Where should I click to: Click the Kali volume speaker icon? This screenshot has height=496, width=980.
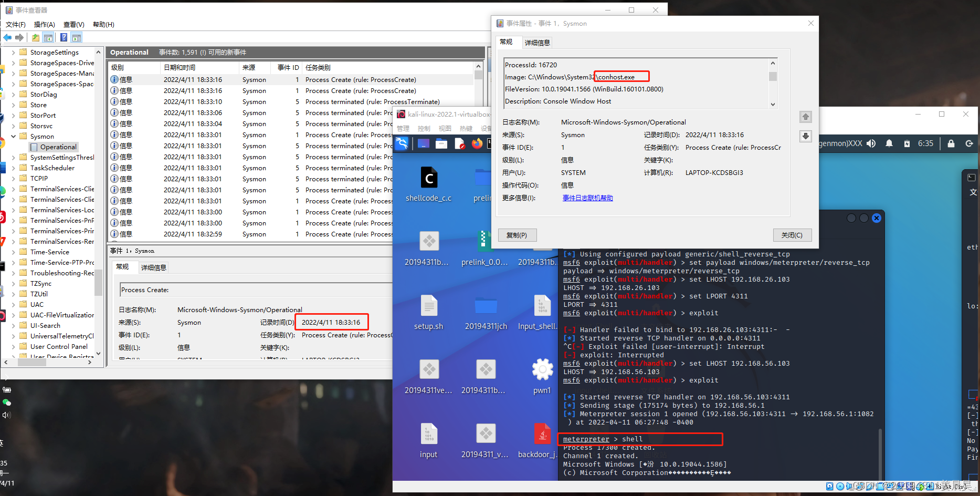pyautogui.click(x=871, y=143)
